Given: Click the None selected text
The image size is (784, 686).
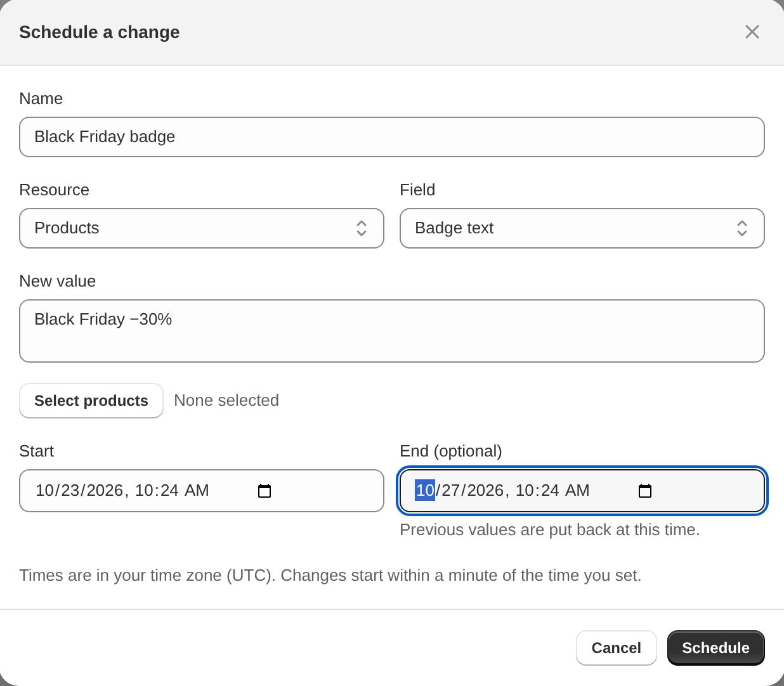Looking at the screenshot, I should click(226, 400).
